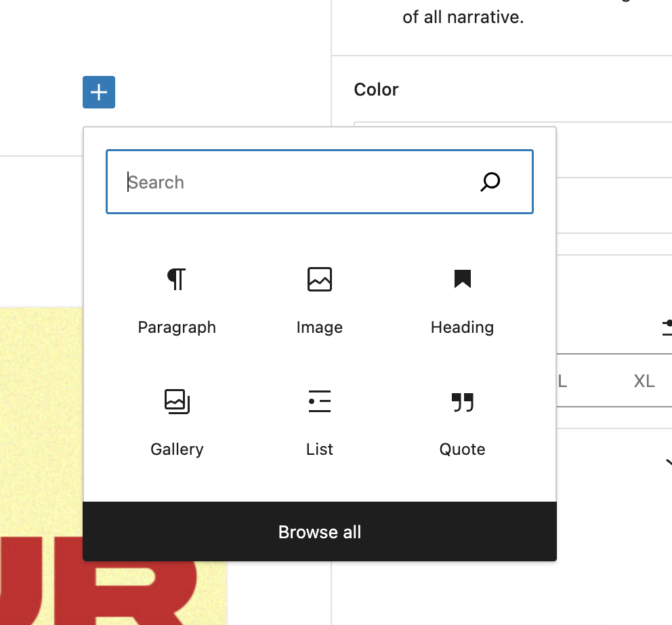Open the Color panel heading
Screen dimensions: 672x625
[x=376, y=89]
